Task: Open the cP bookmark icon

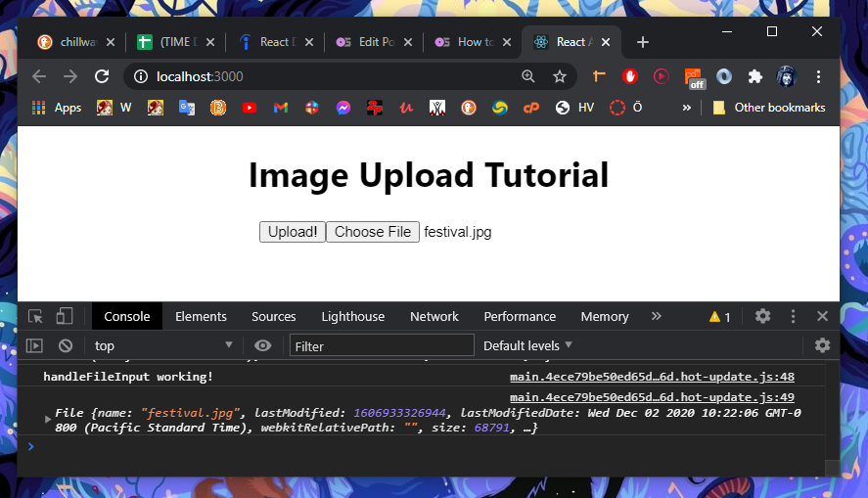Action: click(530, 108)
